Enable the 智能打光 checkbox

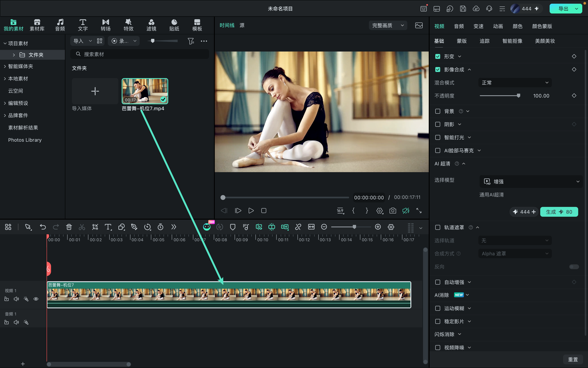[438, 138]
